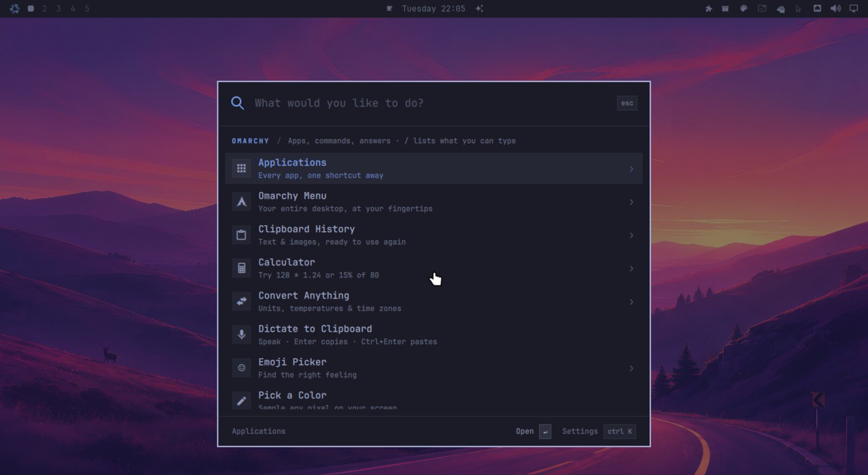
Task: Click 'Units, temperatures & time zones' subtitle
Action: [x=330, y=308]
